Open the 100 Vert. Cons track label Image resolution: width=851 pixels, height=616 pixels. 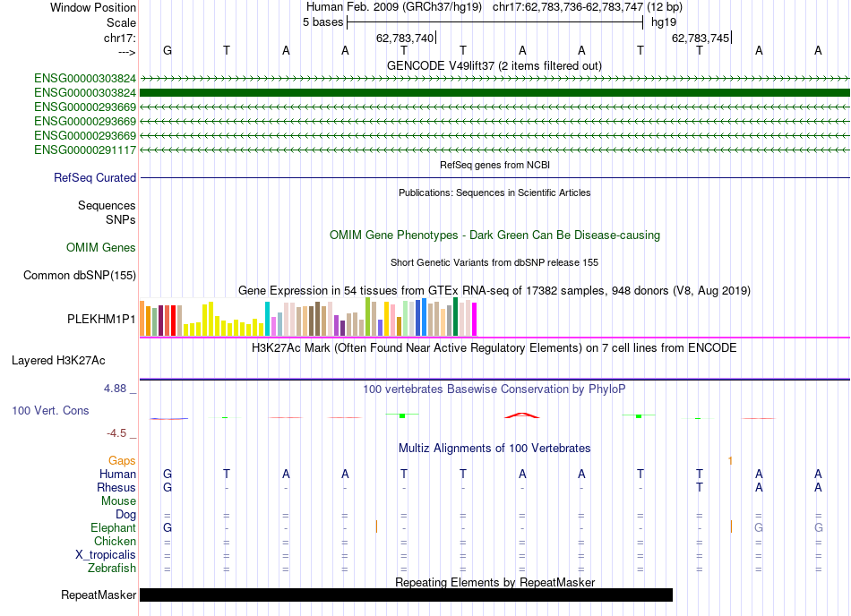(50, 410)
